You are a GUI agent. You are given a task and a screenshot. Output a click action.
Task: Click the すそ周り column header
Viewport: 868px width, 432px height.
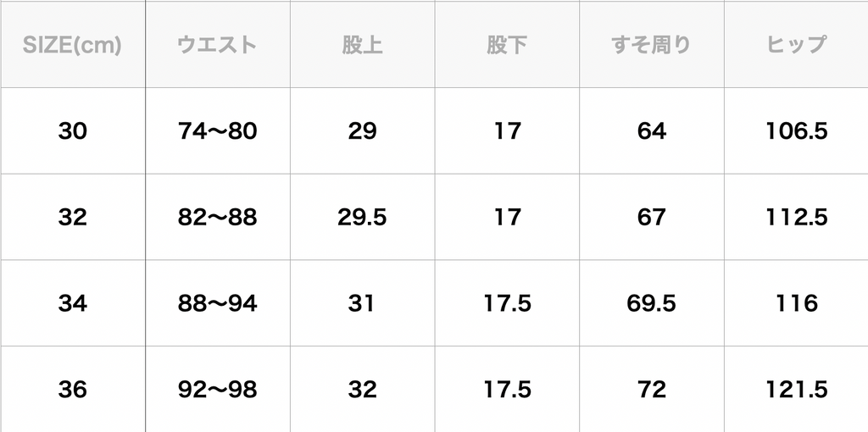pos(651,46)
